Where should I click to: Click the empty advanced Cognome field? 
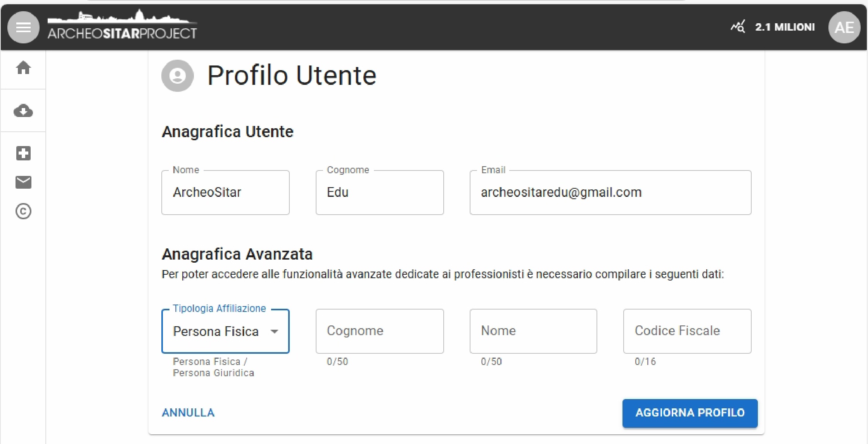pos(379,331)
